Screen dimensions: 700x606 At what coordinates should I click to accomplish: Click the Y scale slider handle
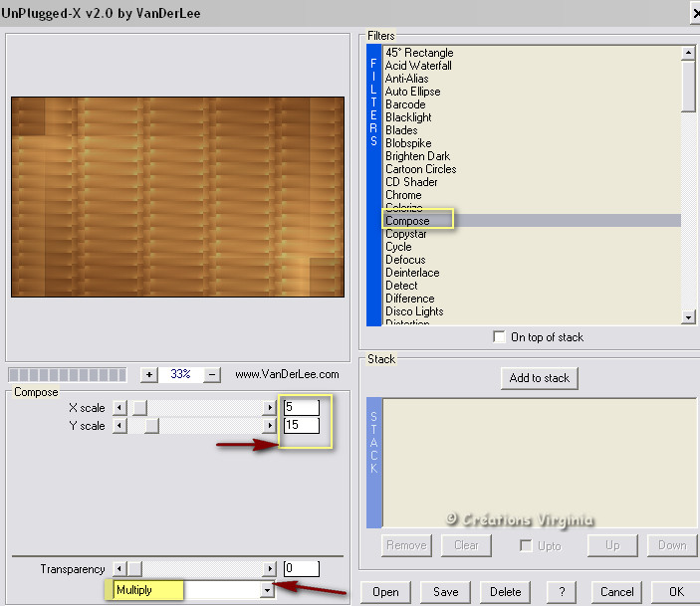pyautogui.click(x=151, y=426)
